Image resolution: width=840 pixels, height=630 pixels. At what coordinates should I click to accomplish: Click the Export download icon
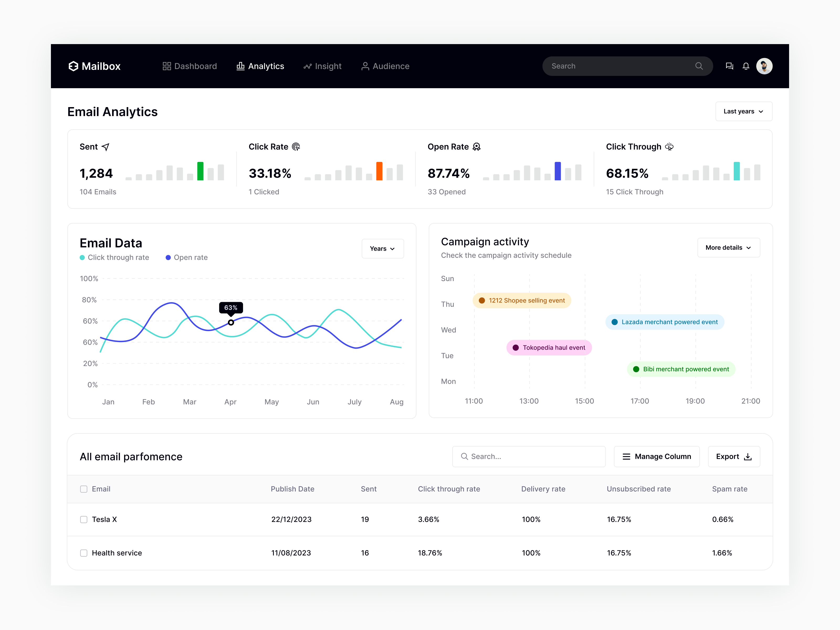[x=747, y=456]
